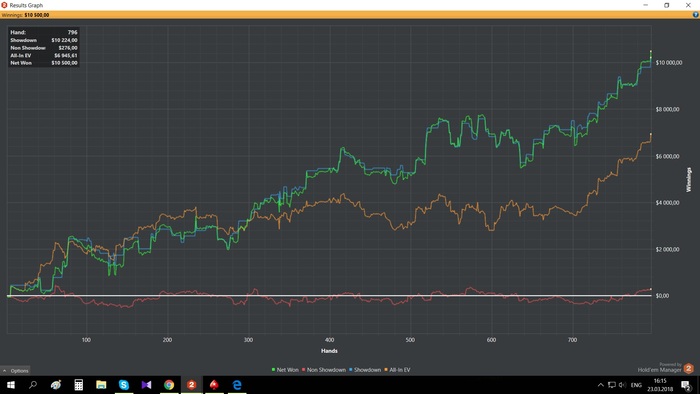
Task: Click the $6 000,00 y-axis label
Action: click(667, 156)
